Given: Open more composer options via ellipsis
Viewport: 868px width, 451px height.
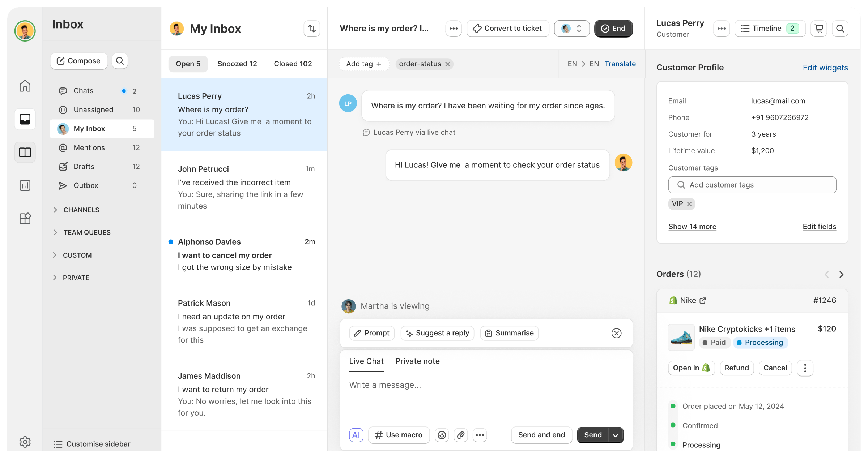Looking at the screenshot, I should coord(480,435).
